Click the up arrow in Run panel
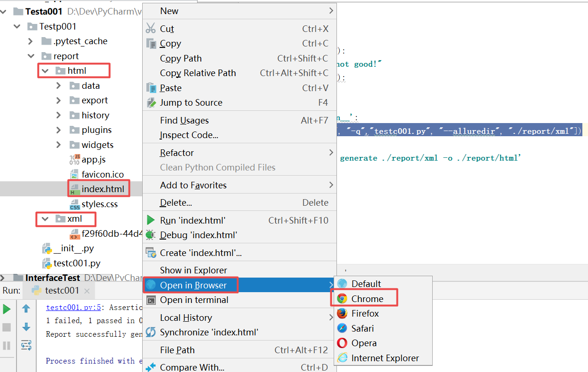This screenshot has width=588, height=372. 26,309
